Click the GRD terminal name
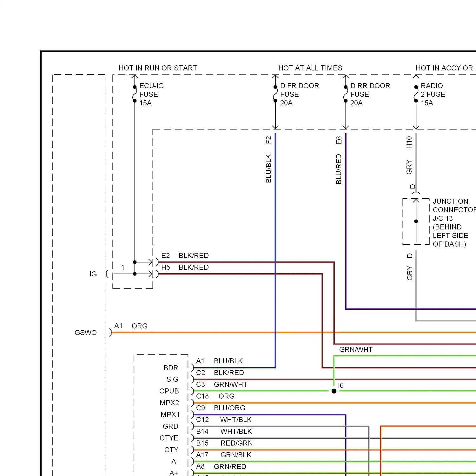 pos(170,426)
